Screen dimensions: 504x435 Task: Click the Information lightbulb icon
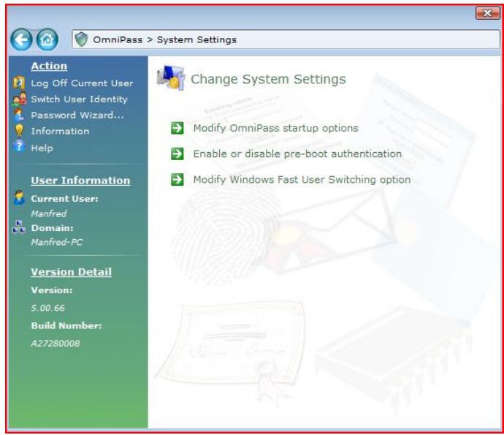[20, 132]
